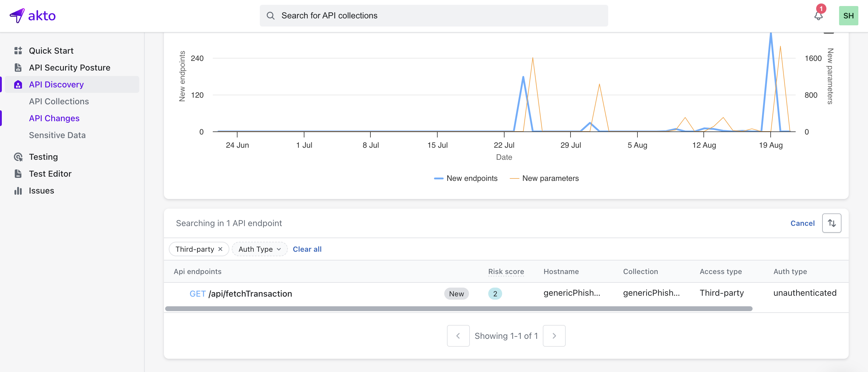The width and height of the screenshot is (868, 372).
Task: Click the sort arrows button
Action: click(x=831, y=223)
